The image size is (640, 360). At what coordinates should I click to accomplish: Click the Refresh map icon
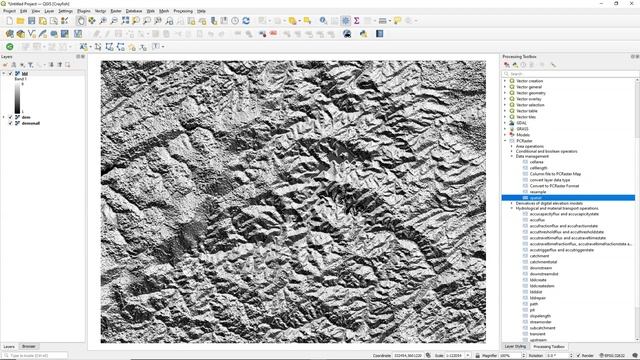click(x=246, y=21)
